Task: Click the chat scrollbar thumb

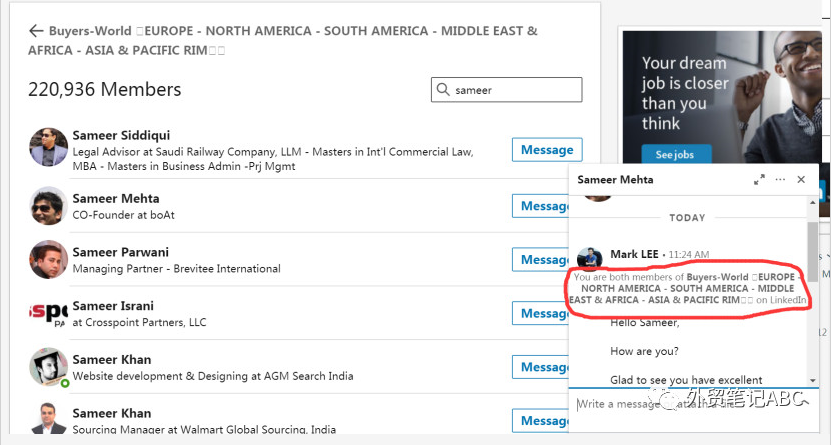Action: (812, 250)
